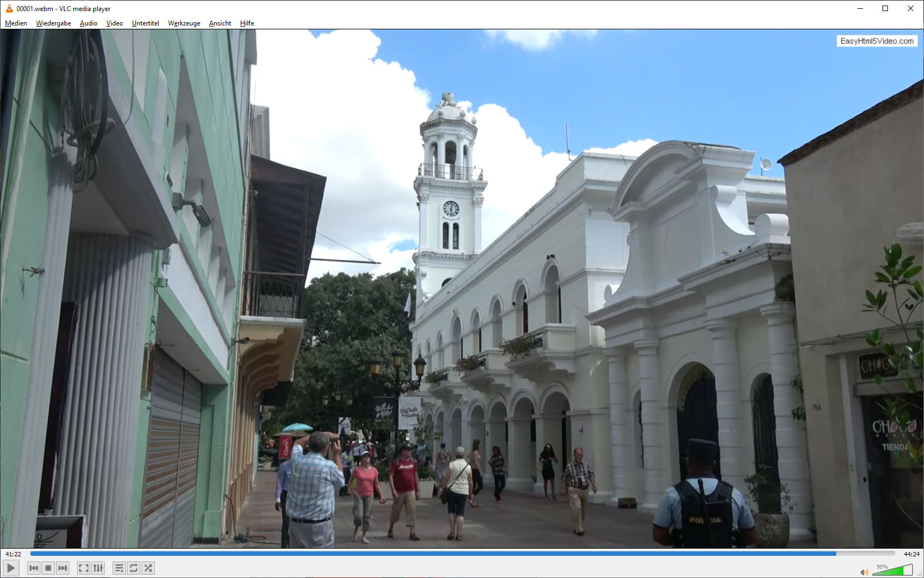Expand the Untertitel menu
924x578 pixels.
(145, 23)
